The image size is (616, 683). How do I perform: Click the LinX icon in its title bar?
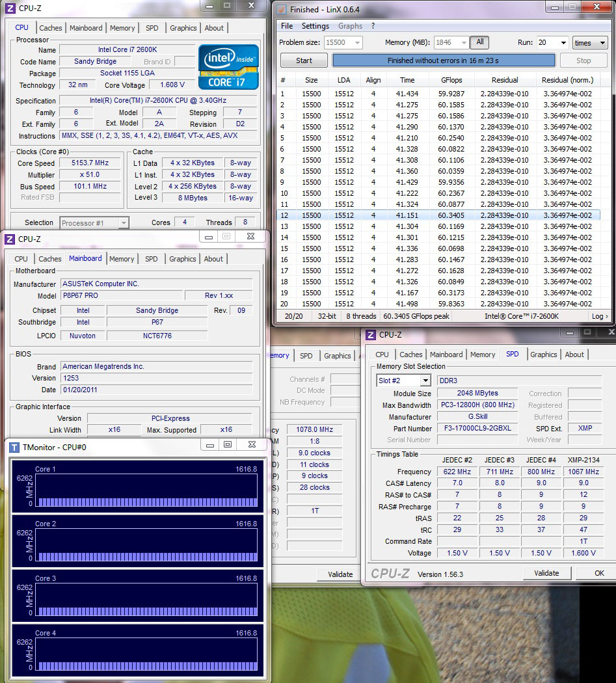[281, 10]
